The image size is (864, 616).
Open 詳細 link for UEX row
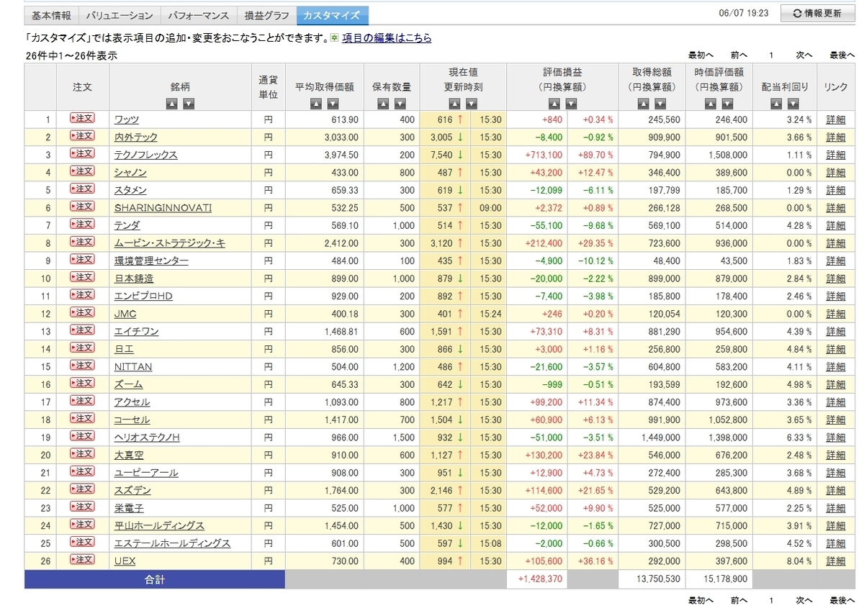(836, 561)
